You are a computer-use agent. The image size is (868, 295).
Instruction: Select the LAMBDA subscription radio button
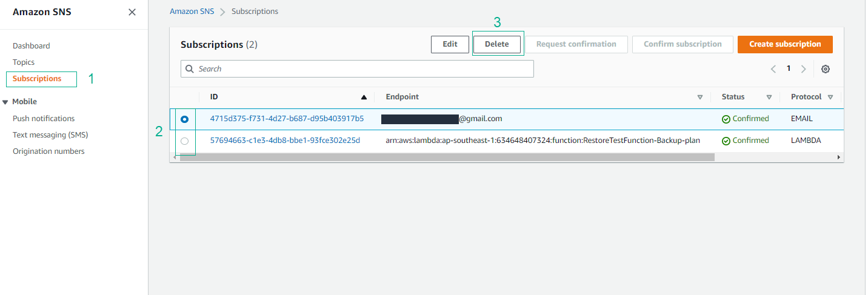[185, 141]
